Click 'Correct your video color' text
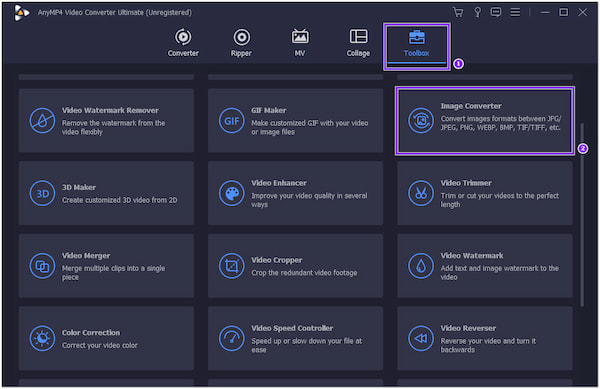 pyautogui.click(x=99, y=345)
